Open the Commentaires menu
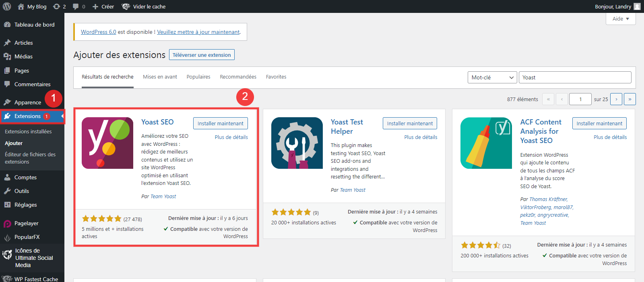The image size is (644, 282). pyautogui.click(x=32, y=84)
